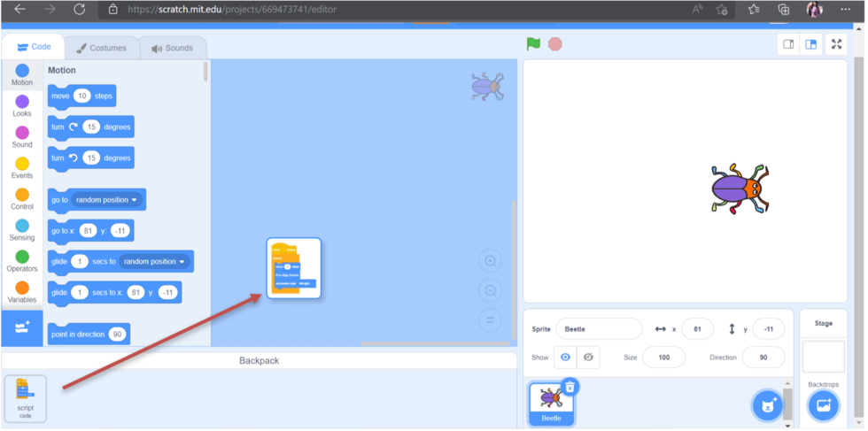Click Read Aloud icon in address bar
The width and height of the screenshot is (868, 431).
coord(697,10)
